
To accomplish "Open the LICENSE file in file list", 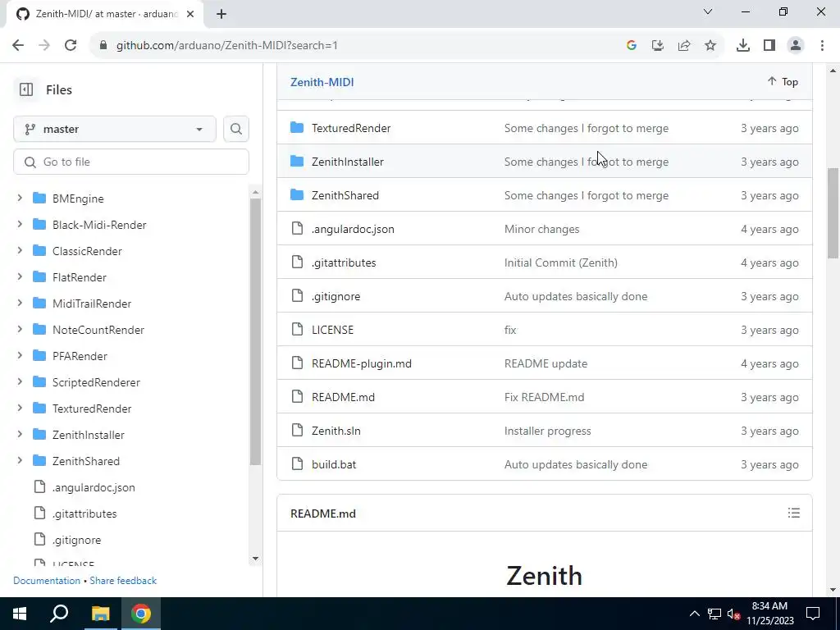I will pyautogui.click(x=333, y=330).
